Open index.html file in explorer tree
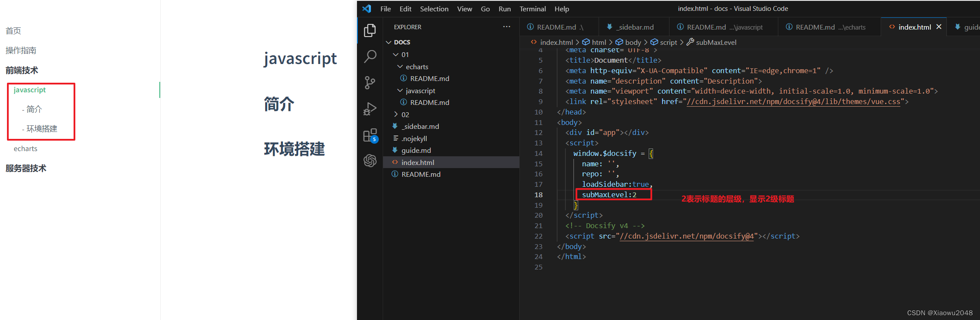This screenshot has width=980, height=320. tap(451, 162)
